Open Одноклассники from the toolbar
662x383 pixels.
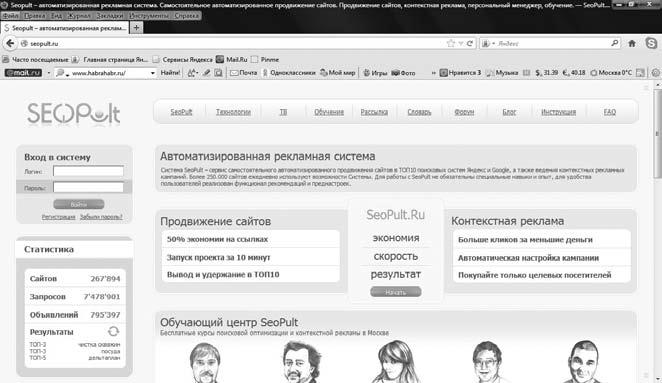pos(289,73)
